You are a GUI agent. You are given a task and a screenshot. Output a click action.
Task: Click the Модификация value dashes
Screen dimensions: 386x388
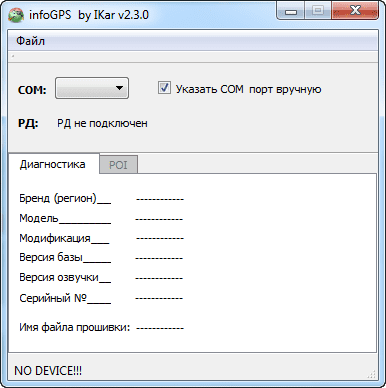pyautogui.click(x=160, y=238)
